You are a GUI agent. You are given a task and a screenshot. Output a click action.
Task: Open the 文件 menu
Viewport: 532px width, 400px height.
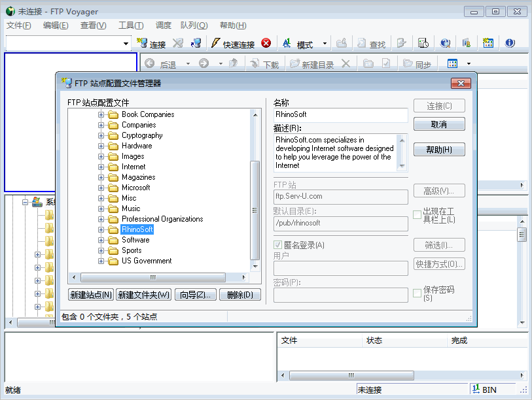coord(19,25)
